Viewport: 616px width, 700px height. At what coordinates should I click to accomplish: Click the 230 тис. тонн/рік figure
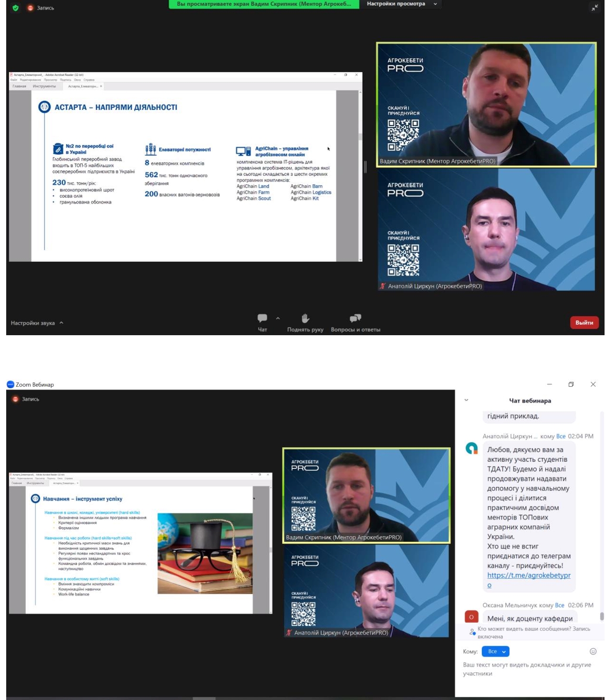74,182
